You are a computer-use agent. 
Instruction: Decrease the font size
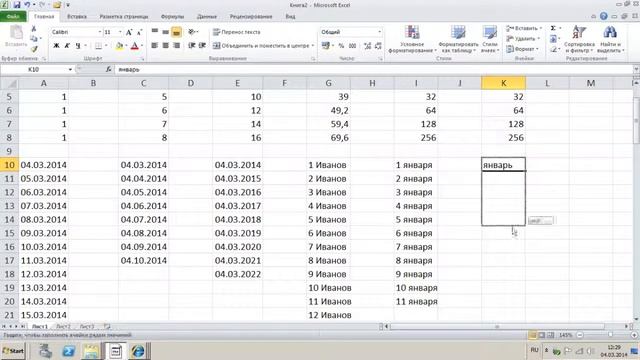(139, 32)
